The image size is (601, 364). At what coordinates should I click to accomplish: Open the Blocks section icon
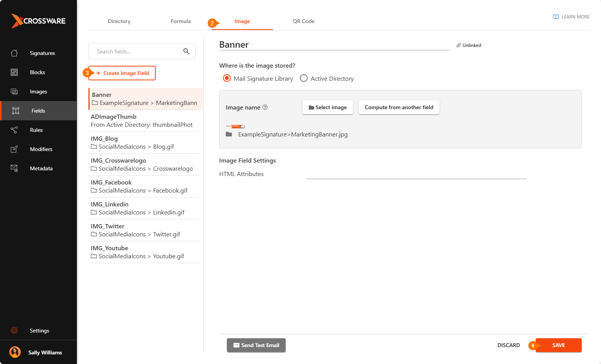pyautogui.click(x=14, y=72)
